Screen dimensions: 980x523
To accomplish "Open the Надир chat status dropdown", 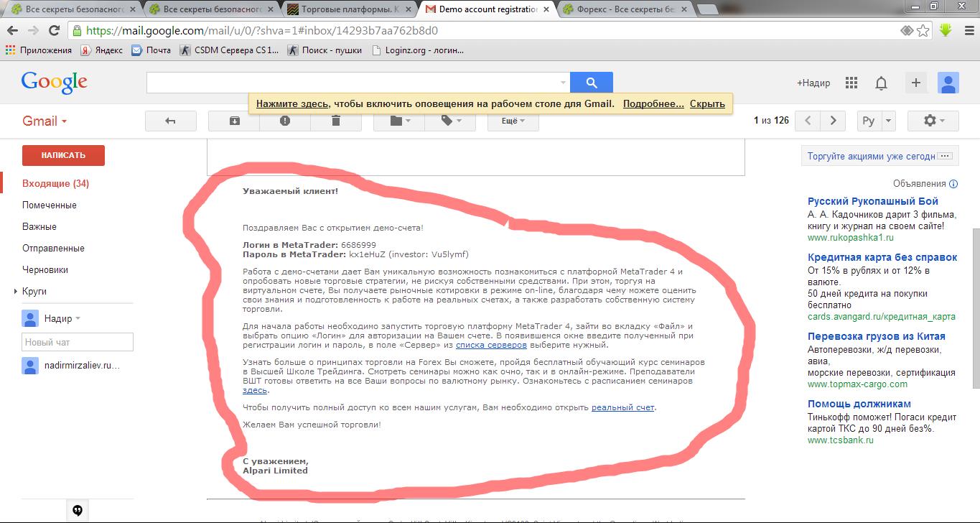I will [x=78, y=319].
